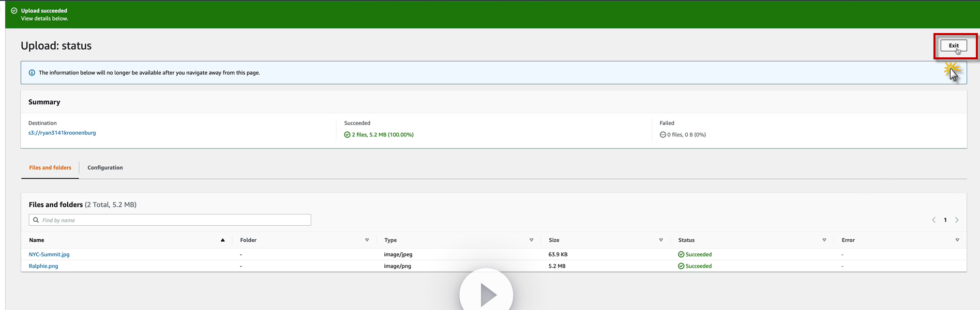Sort by the Status column arrow
The height and width of the screenshot is (310, 980).
click(x=824, y=240)
